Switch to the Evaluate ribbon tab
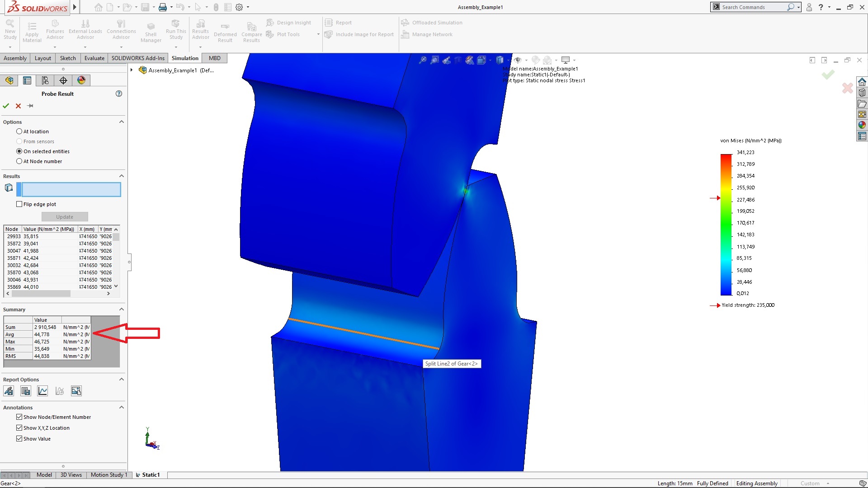The image size is (868, 488). pyautogui.click(x=94, y=58)
